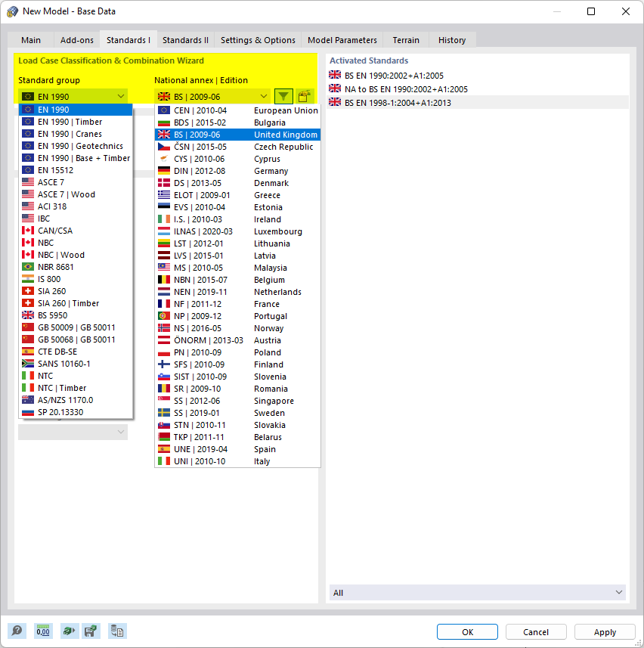This screenshot has height=648, width=644.
Task: Select CTE DB-SE Spanish standard
Action: pyautogui.click(x=76, y=352)
